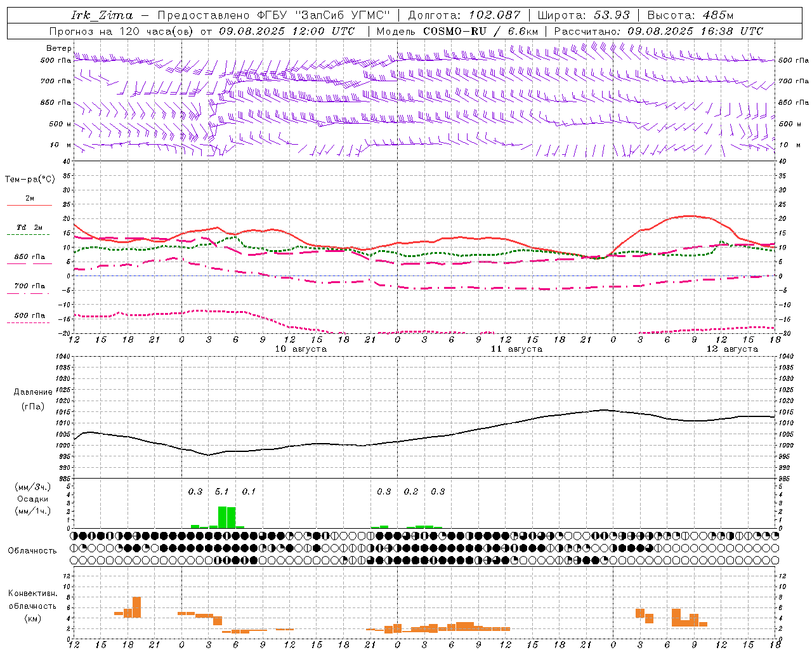Click the Конвективн. convective cloudiness label
Image resolution: width=812 pixels, height=650 pixels.
tap(33, 594)
